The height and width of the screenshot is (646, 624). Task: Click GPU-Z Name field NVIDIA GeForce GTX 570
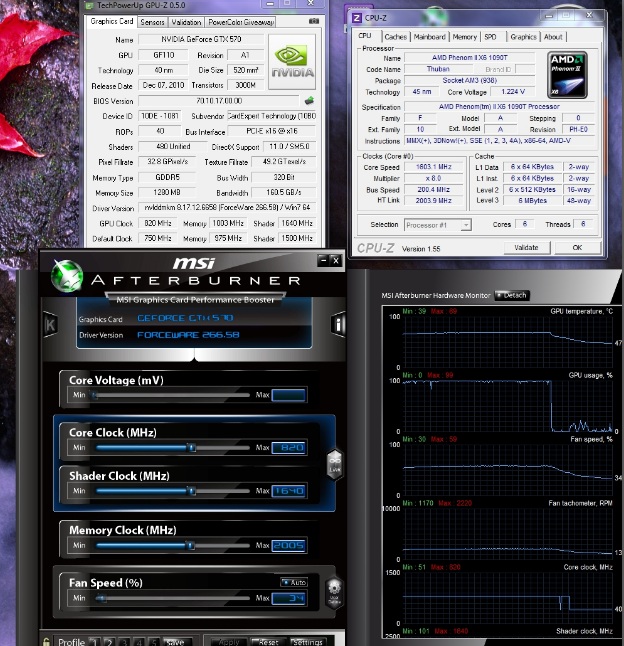tap(201, 39)
